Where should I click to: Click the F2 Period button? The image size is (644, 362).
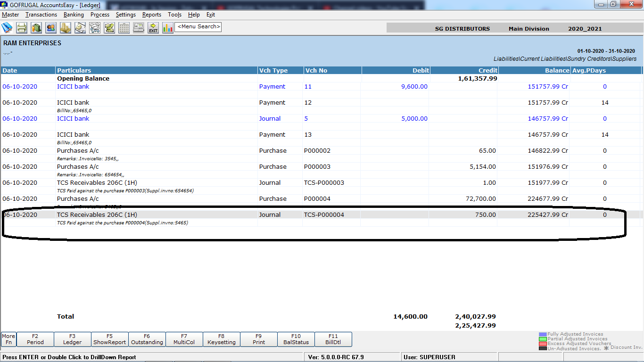[x=35, y=339]
